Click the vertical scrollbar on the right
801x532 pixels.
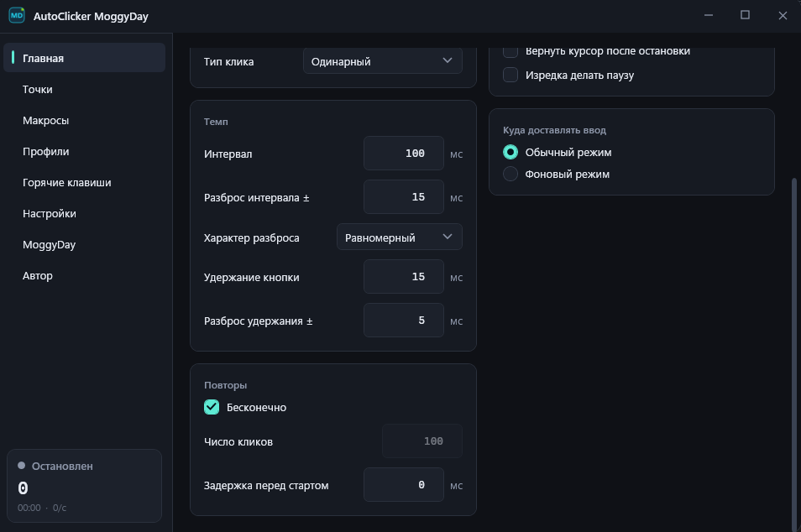(793, 353)
